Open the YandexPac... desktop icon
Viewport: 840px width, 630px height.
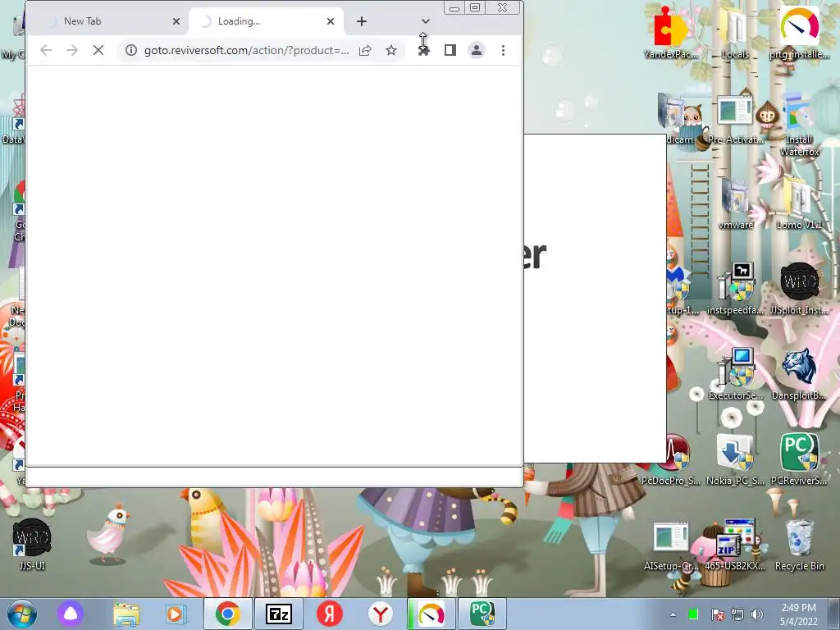point(671,33)
